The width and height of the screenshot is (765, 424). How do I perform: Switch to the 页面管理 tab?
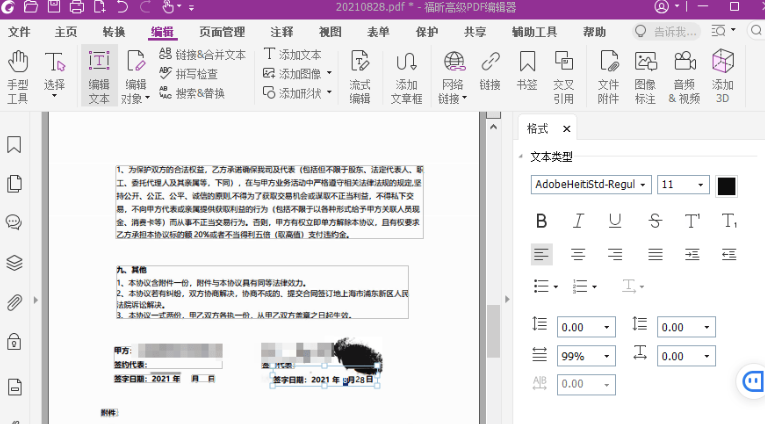click(222, 32)
